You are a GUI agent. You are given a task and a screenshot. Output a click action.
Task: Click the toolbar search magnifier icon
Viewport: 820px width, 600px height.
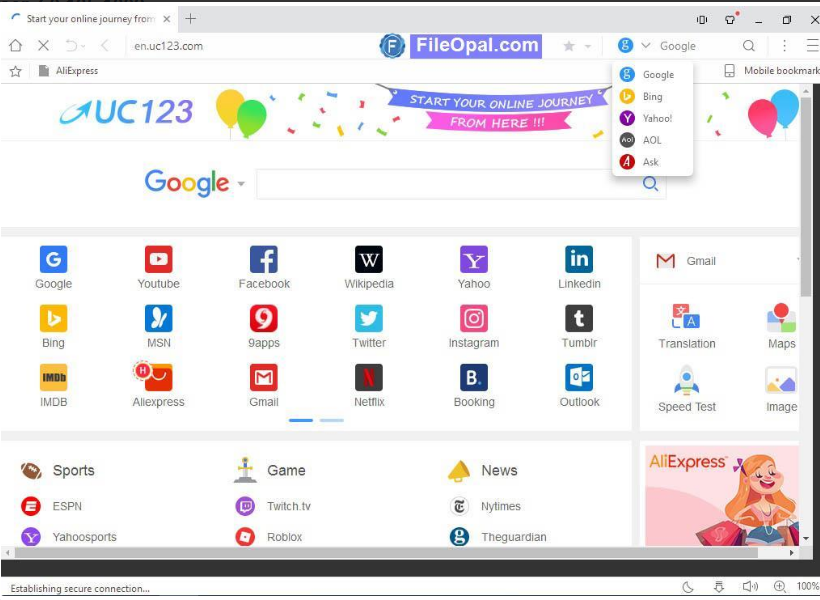[749, 46]
